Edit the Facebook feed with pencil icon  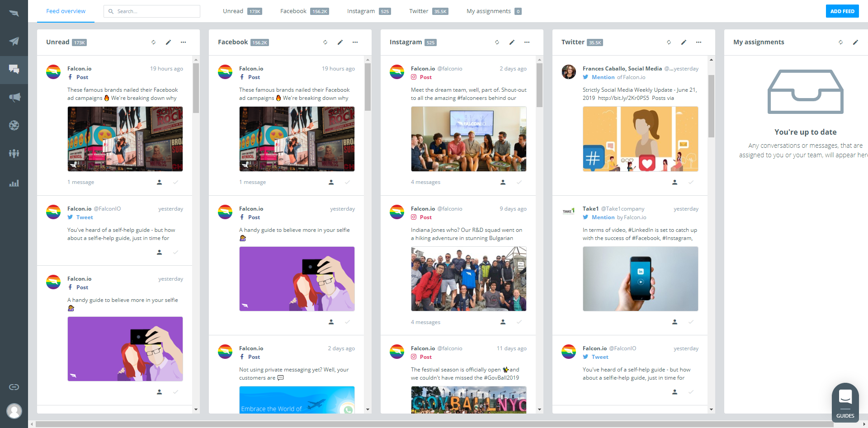pyautogui.click(x=340, y=42)
